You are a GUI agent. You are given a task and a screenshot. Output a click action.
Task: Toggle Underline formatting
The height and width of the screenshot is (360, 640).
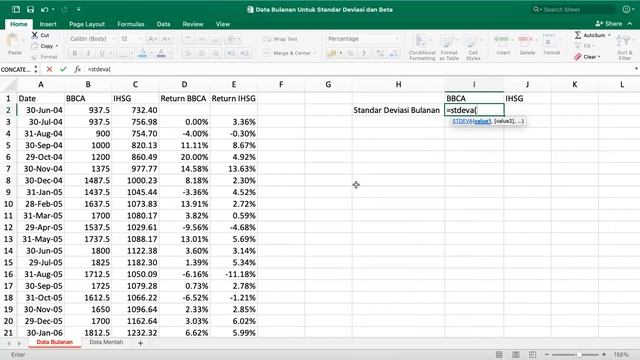[102, 53]
